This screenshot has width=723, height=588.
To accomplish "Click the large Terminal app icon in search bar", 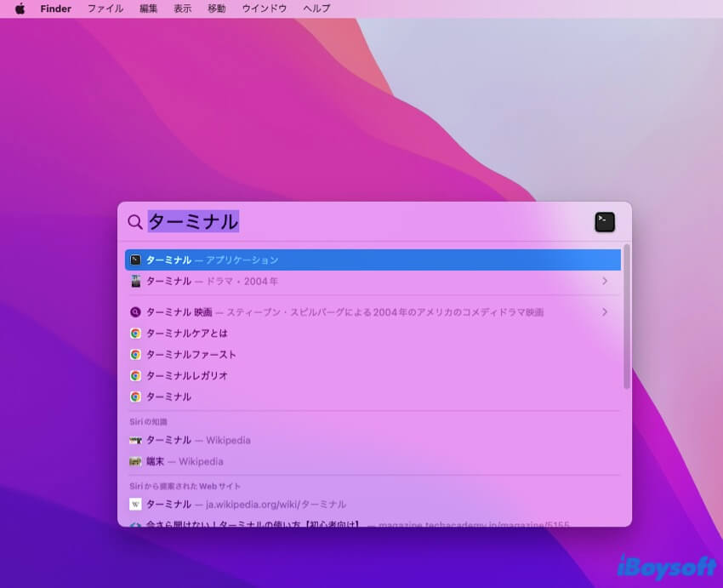I will click(605, 222).
